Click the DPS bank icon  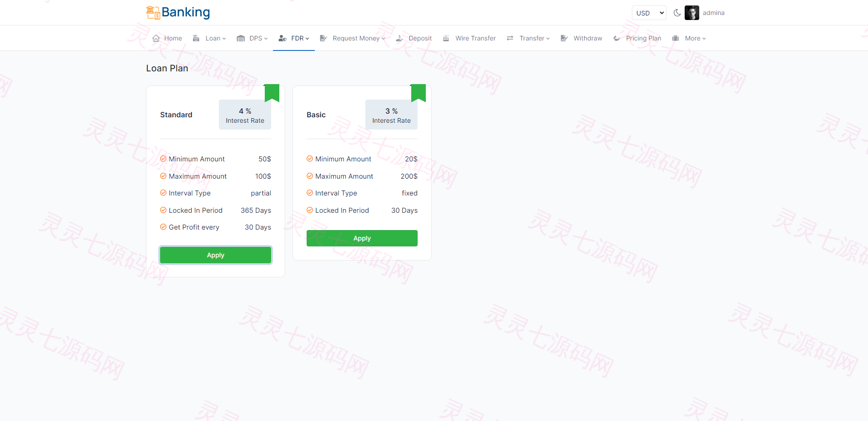241,38
